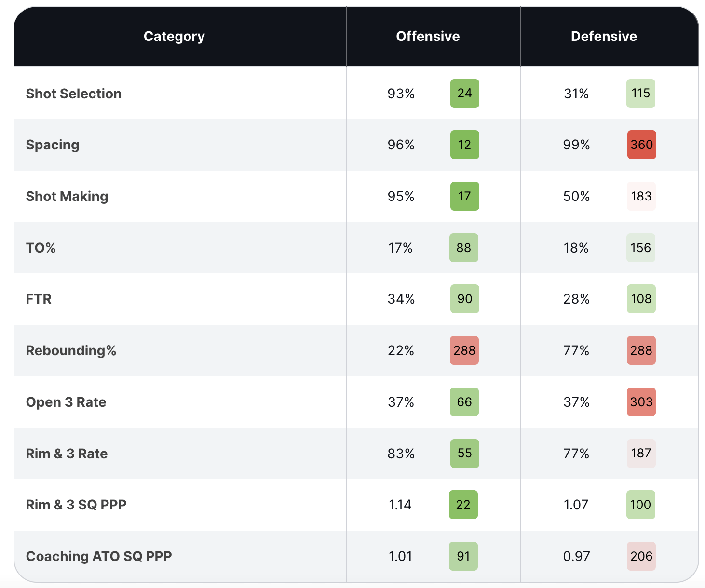This screenshot has height=588, width=705.
Task: Click the offensive Rebounding% 22% value
Action: tap(401, 350)
